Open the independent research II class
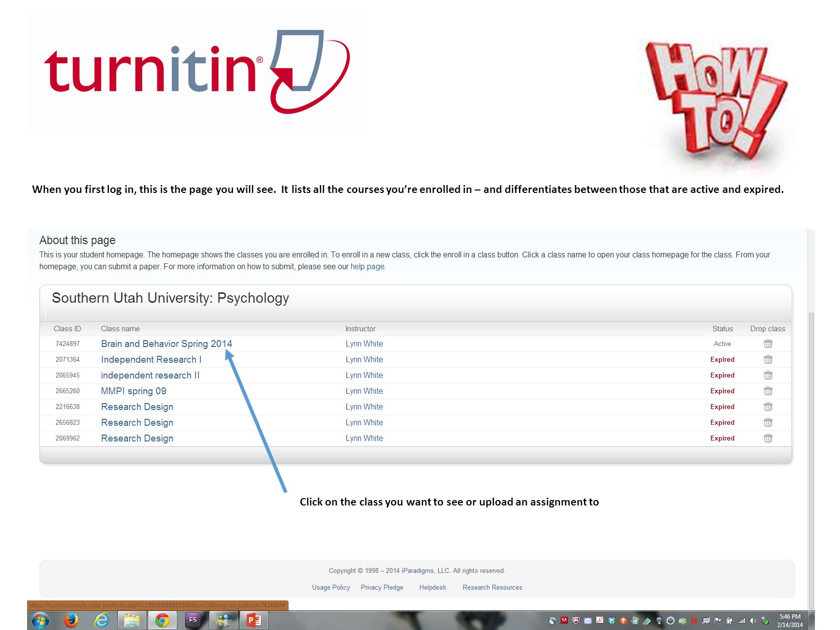 [x=150, y=375]
